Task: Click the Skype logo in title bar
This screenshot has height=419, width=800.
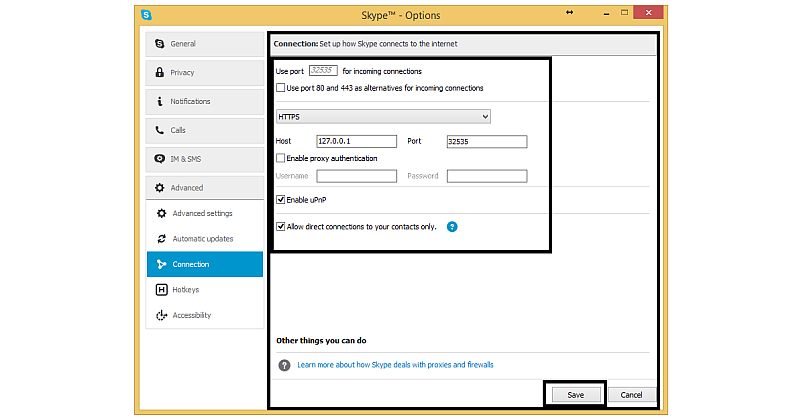Action: pyautogui.click(x=146, y=15)
